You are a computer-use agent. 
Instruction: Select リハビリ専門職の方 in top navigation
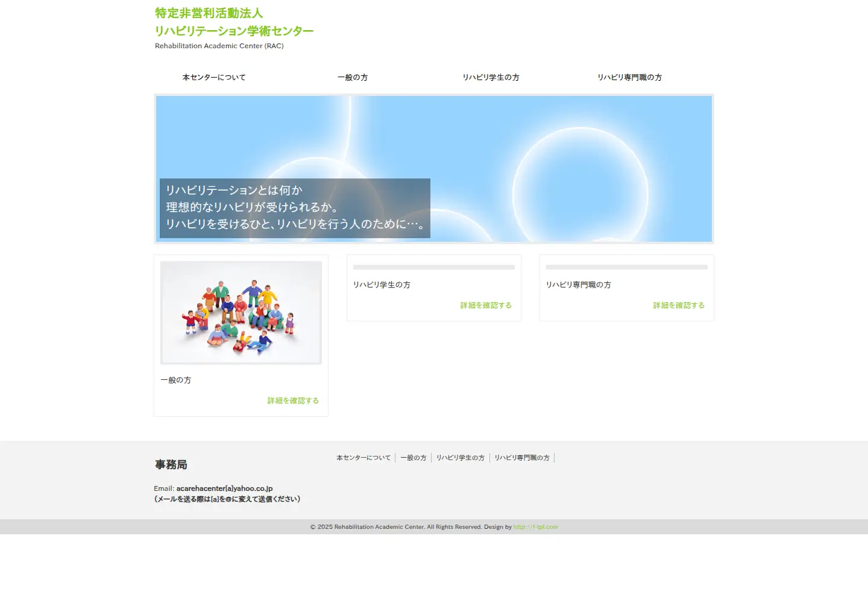(629, 77)
